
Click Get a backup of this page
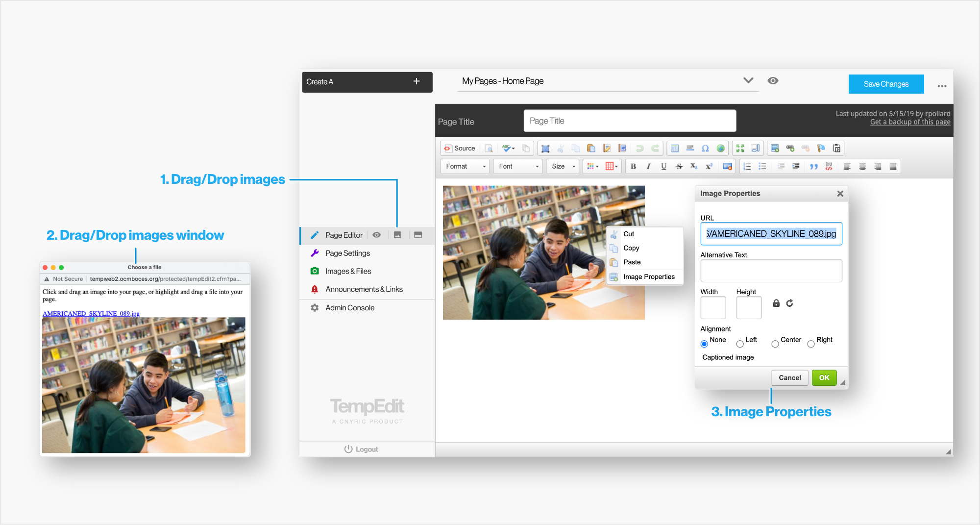[x=910, y=122]
